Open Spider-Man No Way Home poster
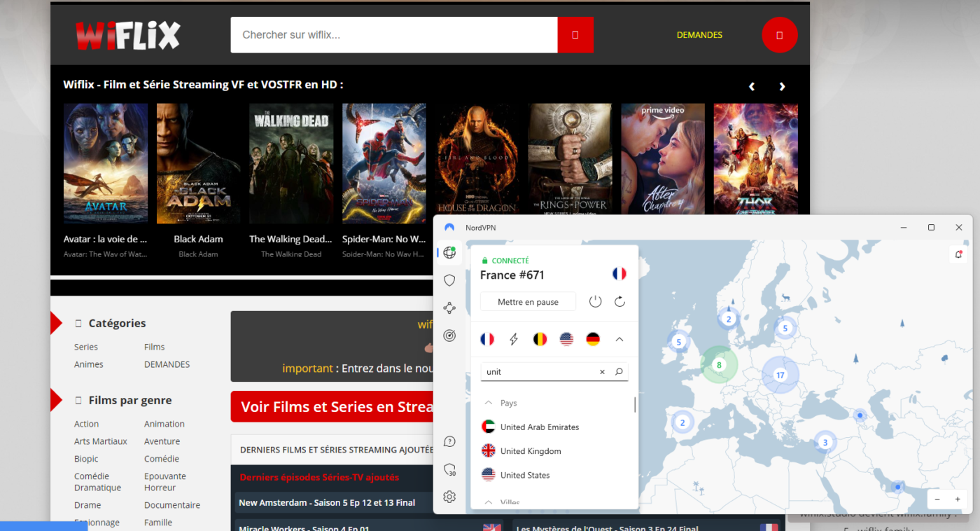This screenshot has height=531, width=980. click(384, 163)
